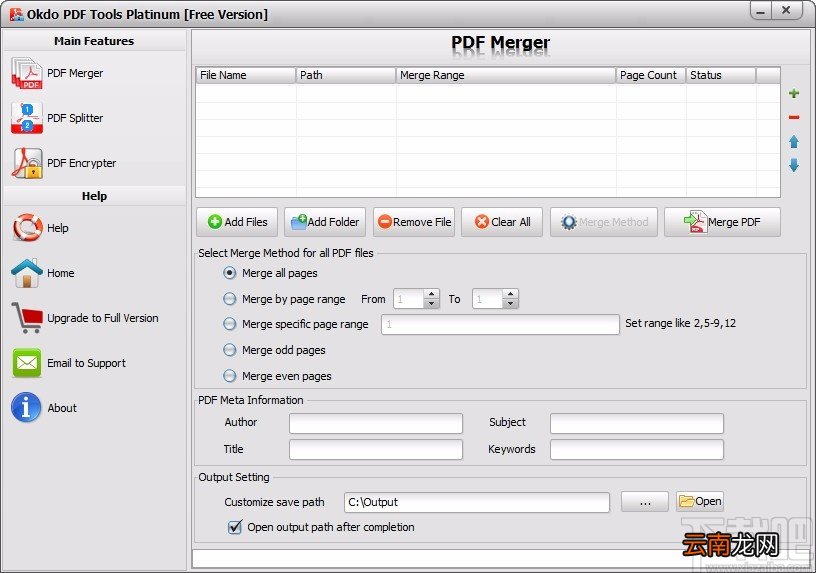Click the Page Count column header
The image size is (816, 573).
(x=651, y=75)
